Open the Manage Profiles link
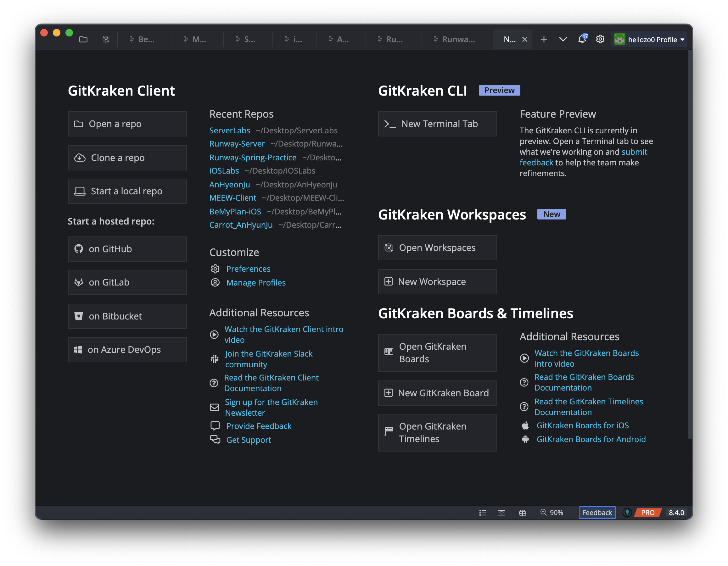The width and height of the screenshot is (728, 566). click(256, 282)
